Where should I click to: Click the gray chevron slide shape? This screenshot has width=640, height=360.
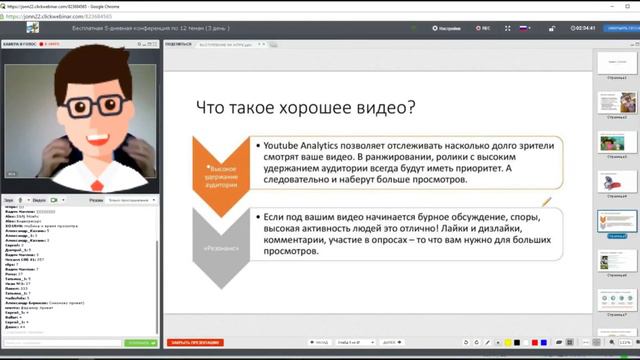click(x=221, y=248)
